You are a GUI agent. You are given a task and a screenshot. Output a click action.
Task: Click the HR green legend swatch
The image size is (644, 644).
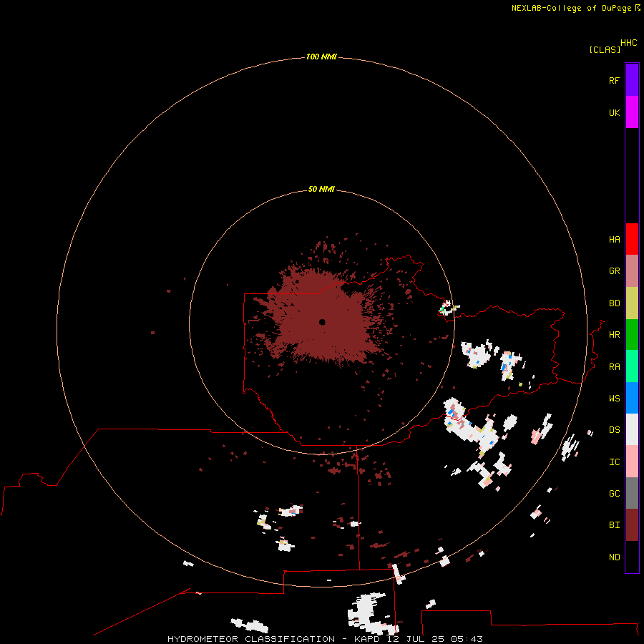click(632, 335)
